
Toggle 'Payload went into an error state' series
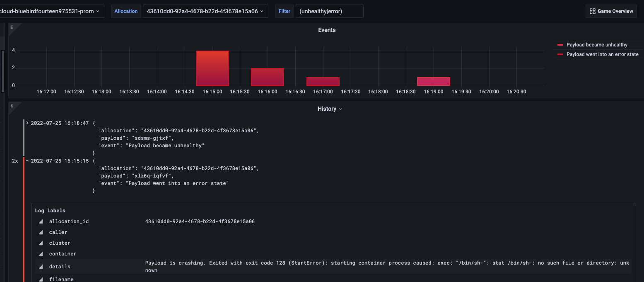602,54
